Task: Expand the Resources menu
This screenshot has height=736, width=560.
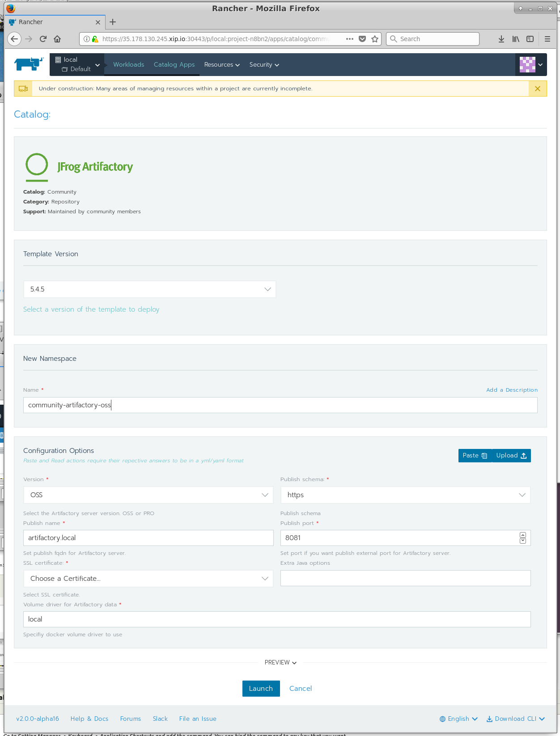Action: [222, 64]
